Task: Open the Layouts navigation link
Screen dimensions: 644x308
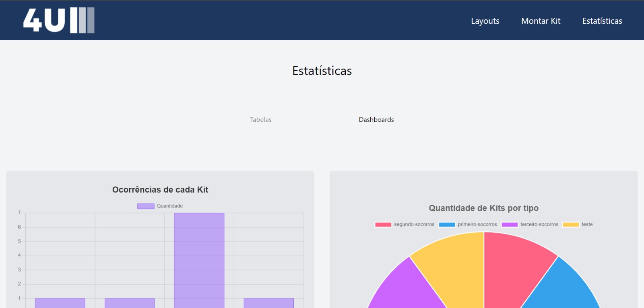Action: 485,21
